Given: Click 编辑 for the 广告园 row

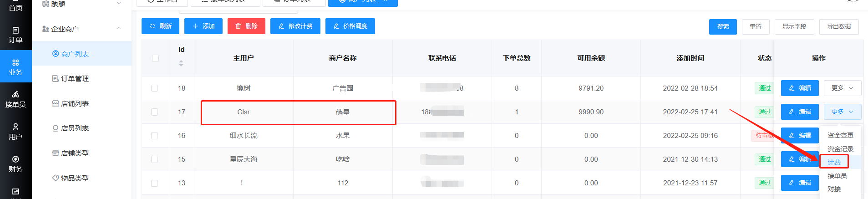Looking at the screenshot, I should (800, 88).
